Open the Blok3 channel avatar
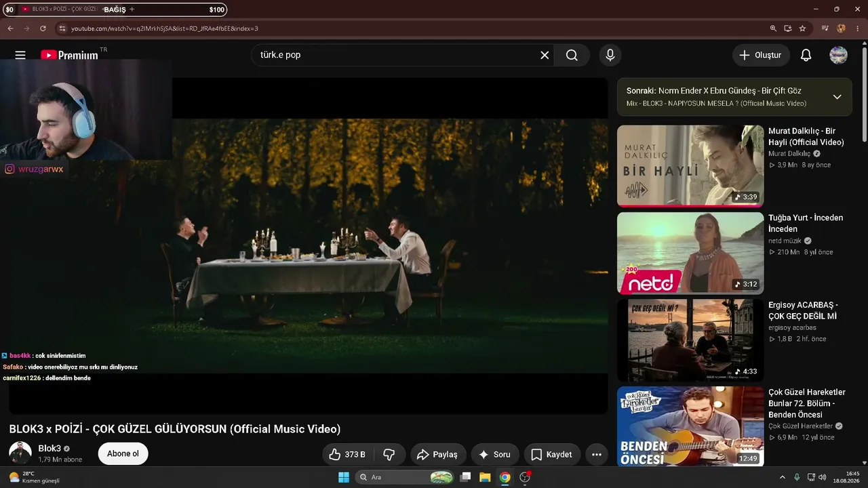The height and width of the screenshot is (488, 868). click(x=20, y=453)
